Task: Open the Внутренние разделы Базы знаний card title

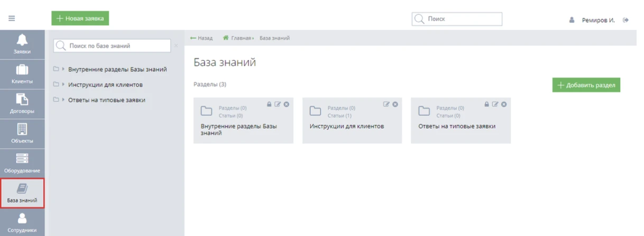Action: (239, 130)
